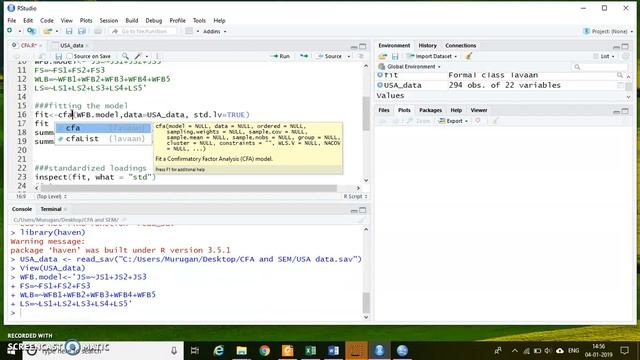Select cfa autocomplete suggestion
Screen dimensions: 640x360
104,128
